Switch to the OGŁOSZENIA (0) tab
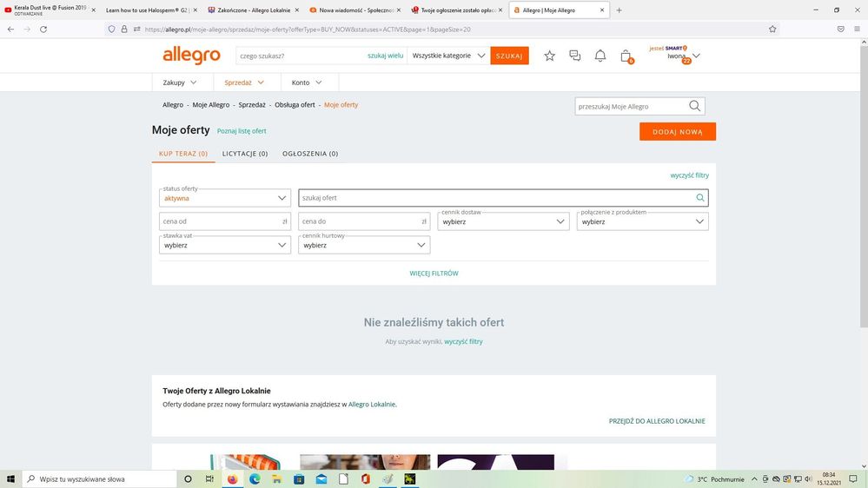868x488 pixels. (x=310, y=154)
